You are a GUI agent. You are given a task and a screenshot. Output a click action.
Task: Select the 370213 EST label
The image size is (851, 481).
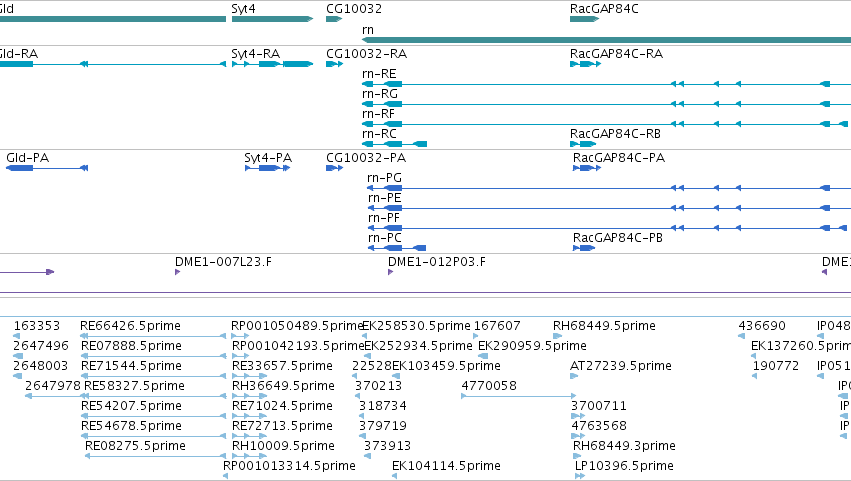pyautogui.click(x=378, y=386)
